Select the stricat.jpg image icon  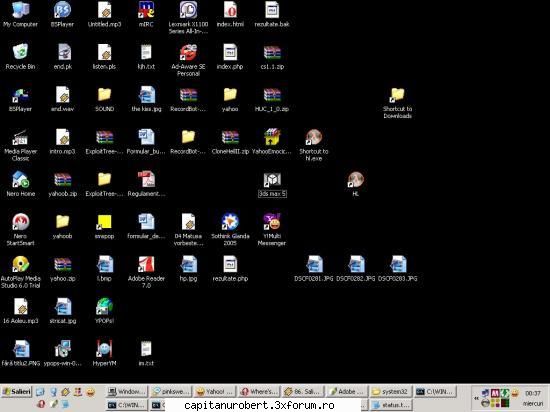click(x=62, y=306)
